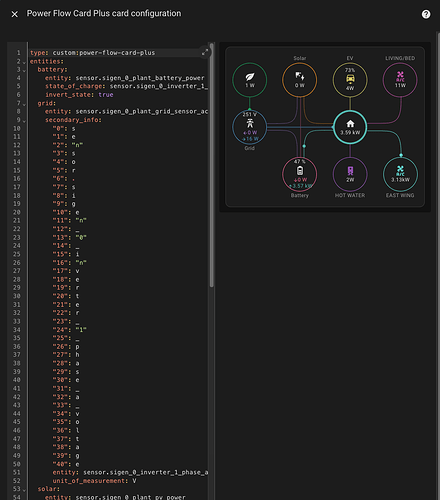Open the EV car circle
Screen dimensions: 440x500
pyautogui.click(x=350, y=80)
